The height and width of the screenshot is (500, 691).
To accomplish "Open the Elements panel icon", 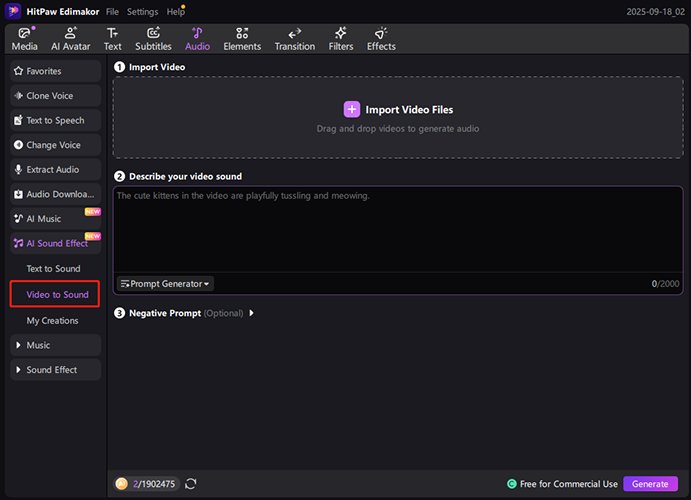I will 242,34.
